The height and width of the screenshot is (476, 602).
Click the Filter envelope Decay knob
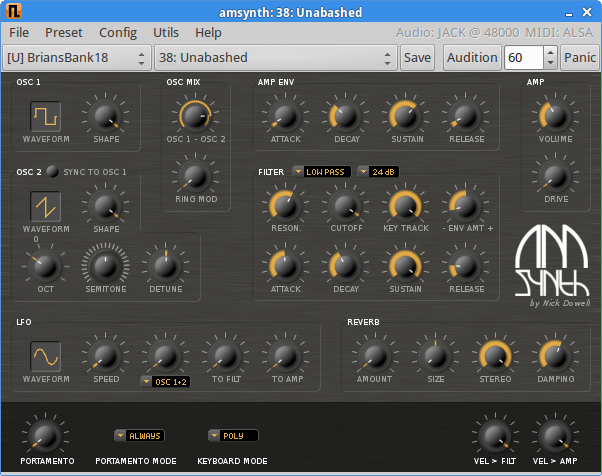click(345, 266)
